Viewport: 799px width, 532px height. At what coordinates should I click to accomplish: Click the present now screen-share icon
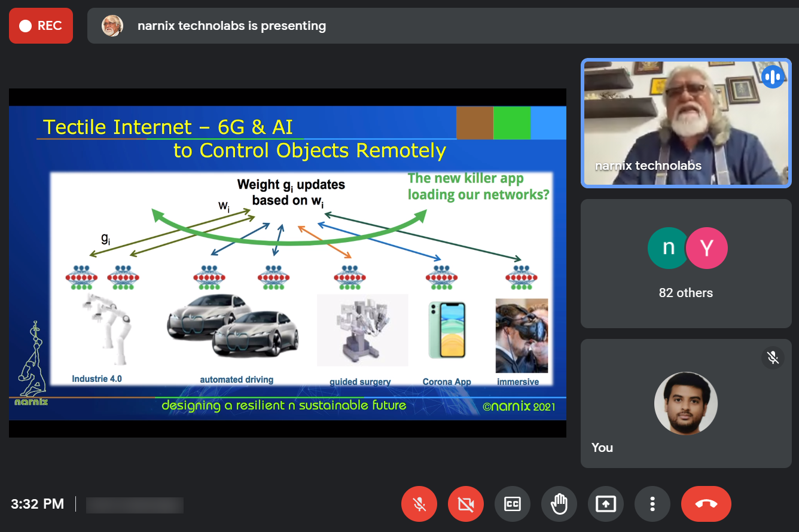(x=606, y=504)
